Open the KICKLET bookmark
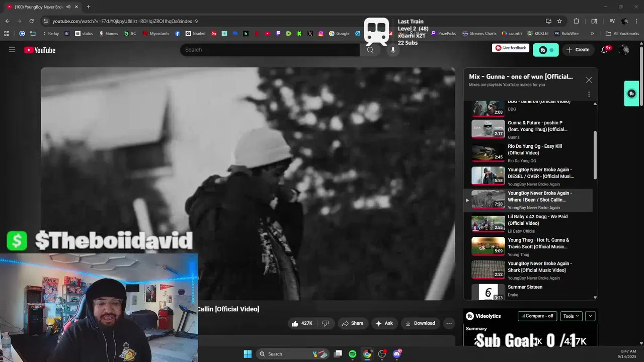This screenshot has width=644, height=362. (538, 34)
